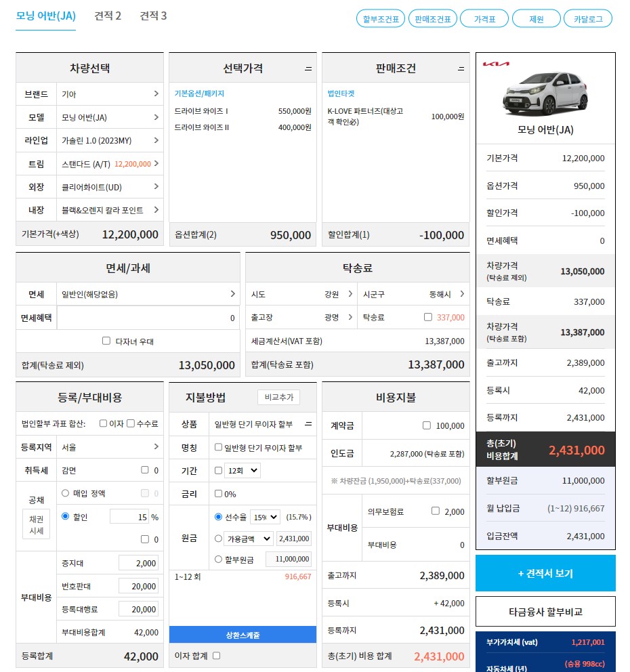Open the 면세 일반인(해당없음) selector
The image size is (630, 672).
pos(148,294)
